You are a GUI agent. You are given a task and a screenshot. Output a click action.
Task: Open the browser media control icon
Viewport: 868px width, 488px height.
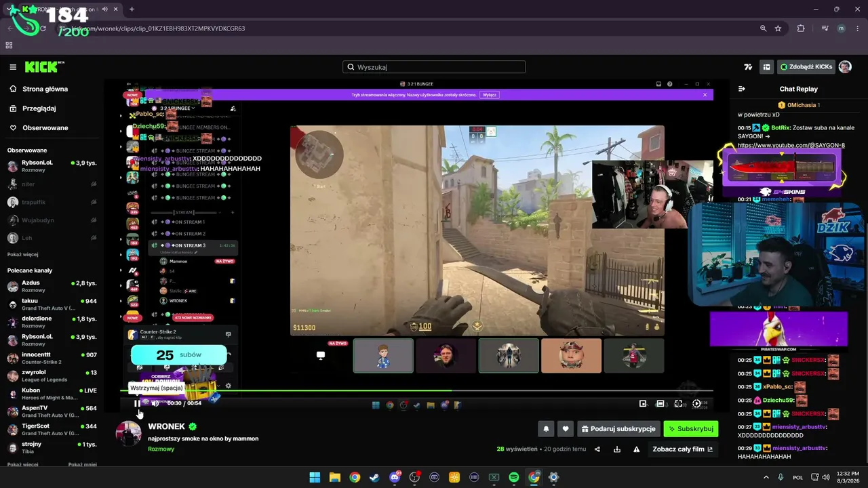point(825,28)
